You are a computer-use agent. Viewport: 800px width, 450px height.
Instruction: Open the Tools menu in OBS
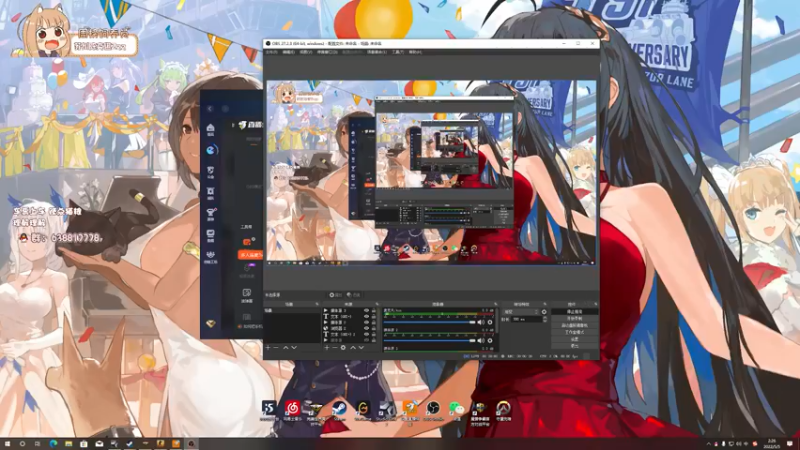click(x=397, y=52)
